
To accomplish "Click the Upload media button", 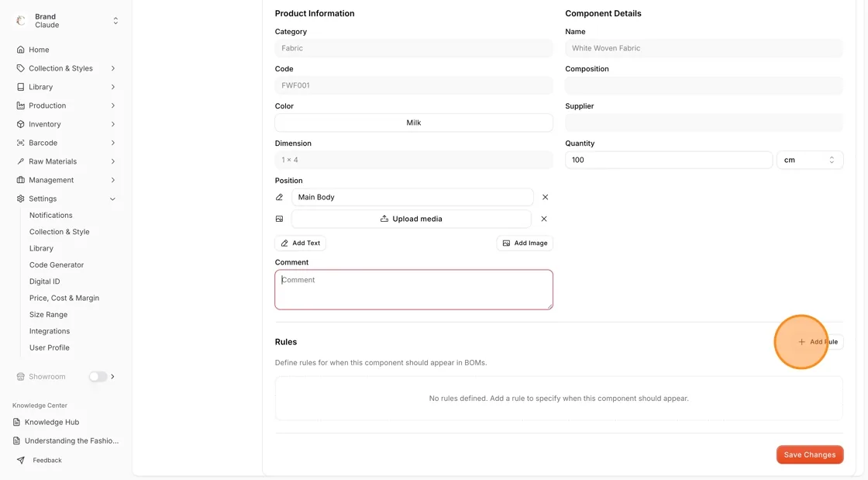I will click(412, 219).
